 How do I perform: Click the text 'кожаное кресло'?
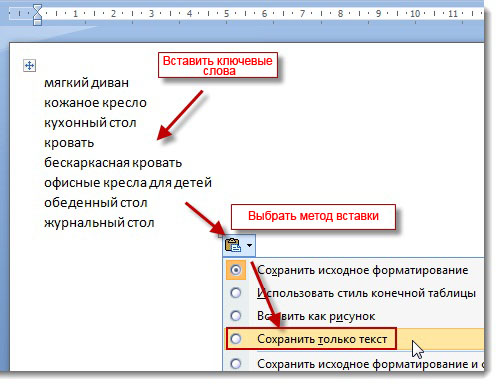pos(95,103)
